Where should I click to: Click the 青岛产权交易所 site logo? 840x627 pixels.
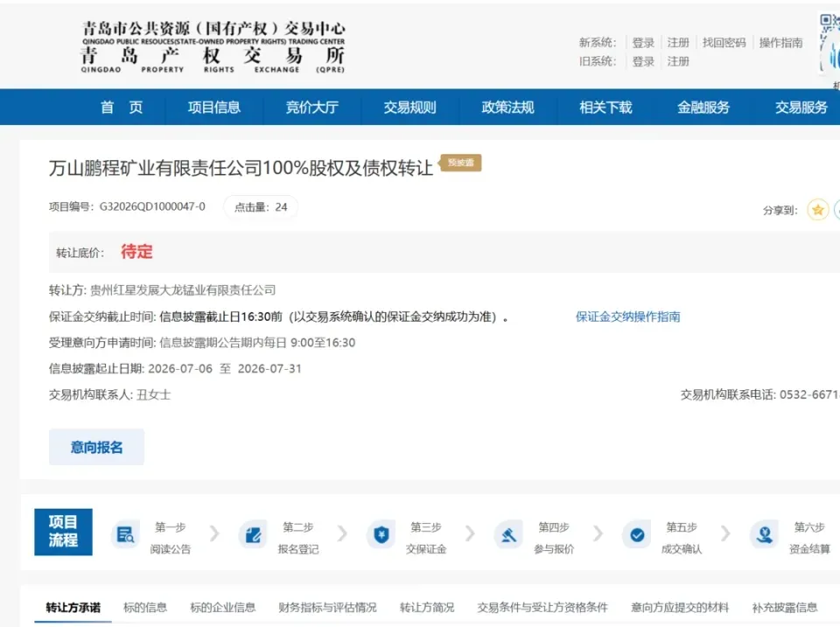(213, 47)
